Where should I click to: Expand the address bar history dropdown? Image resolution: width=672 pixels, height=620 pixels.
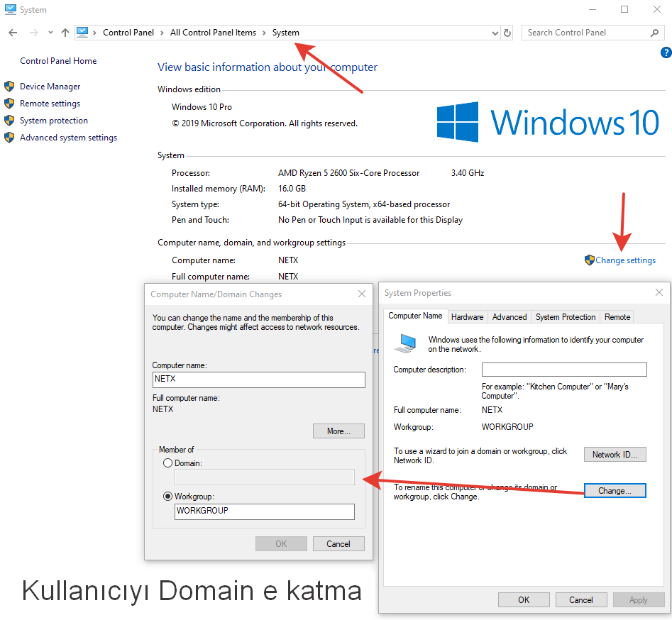[495, 33]
